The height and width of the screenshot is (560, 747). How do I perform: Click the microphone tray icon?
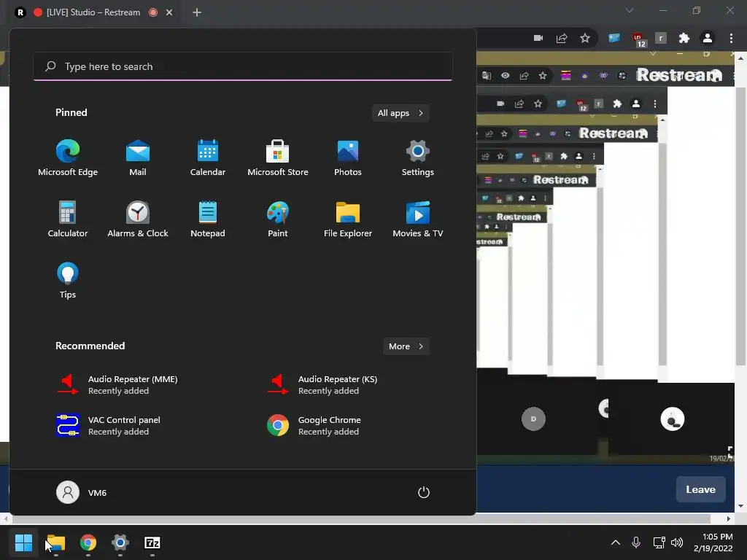pyautogui.click(x=636, y=542)
